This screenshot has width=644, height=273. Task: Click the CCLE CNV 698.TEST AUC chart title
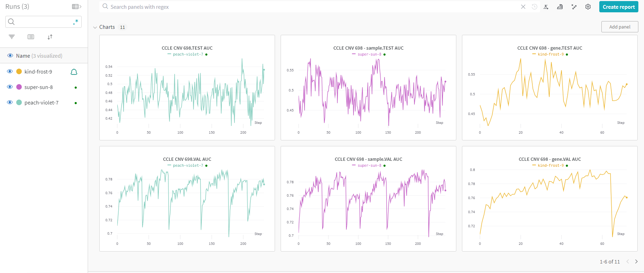pyautogui.click(x=187, y=48)
